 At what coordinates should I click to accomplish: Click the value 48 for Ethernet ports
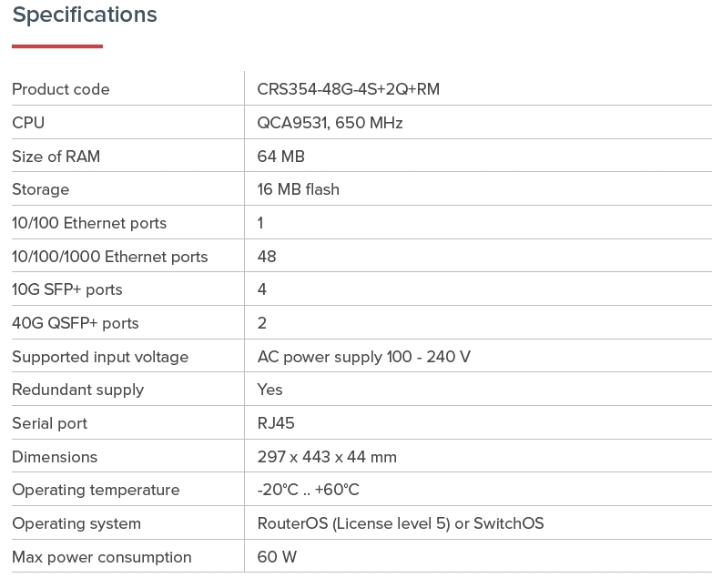point(267,257)
